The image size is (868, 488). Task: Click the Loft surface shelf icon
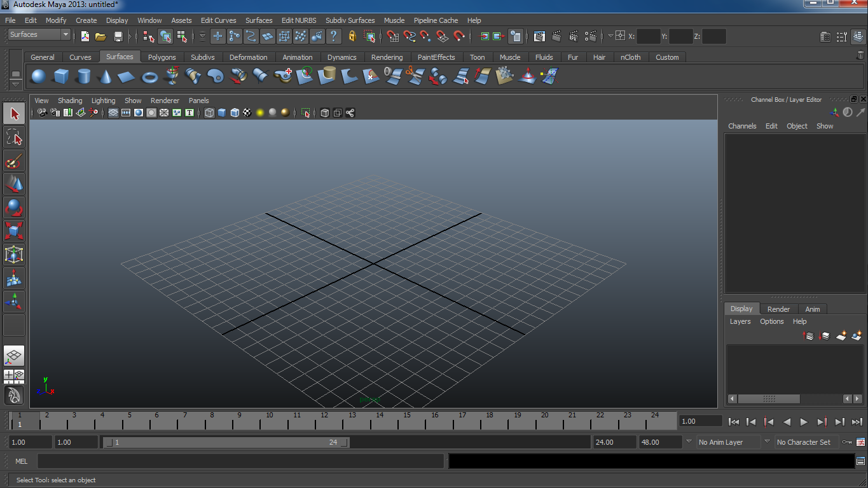(x=194, y=76)
